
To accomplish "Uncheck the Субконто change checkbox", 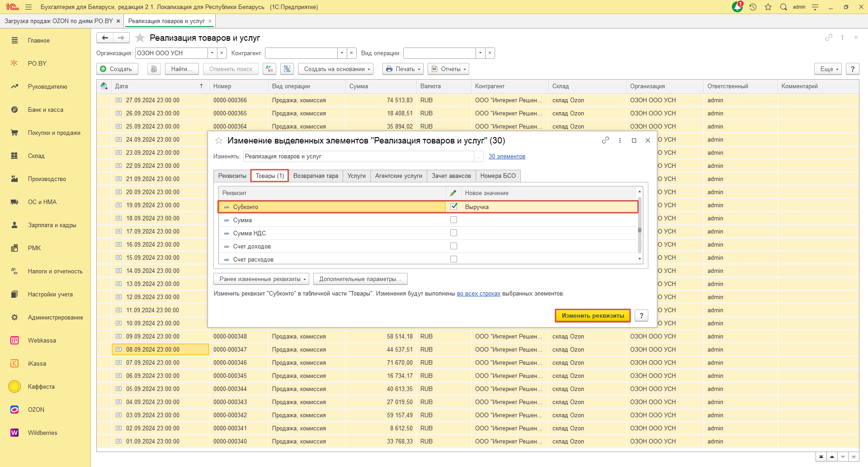I will (453, 206).
